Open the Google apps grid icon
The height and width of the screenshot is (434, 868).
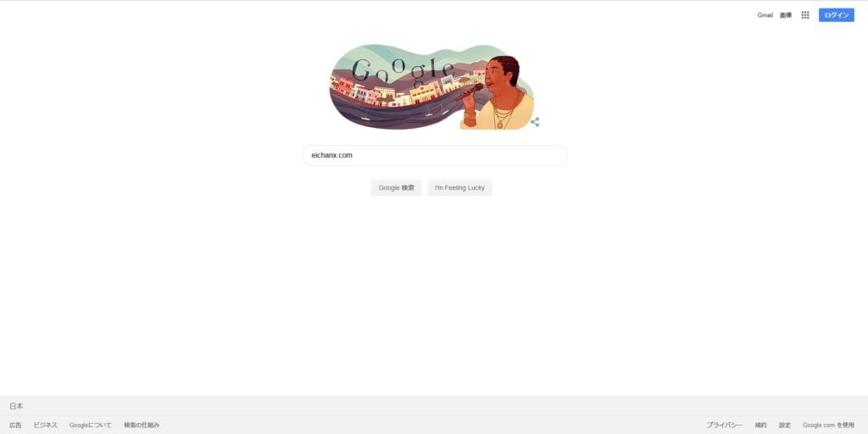(x=805, y=15)
